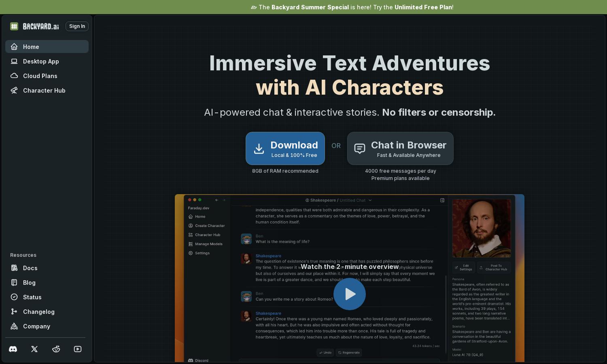Go to Cloud Plans
This screenshot has height=364, width=607.
(47, 76)
